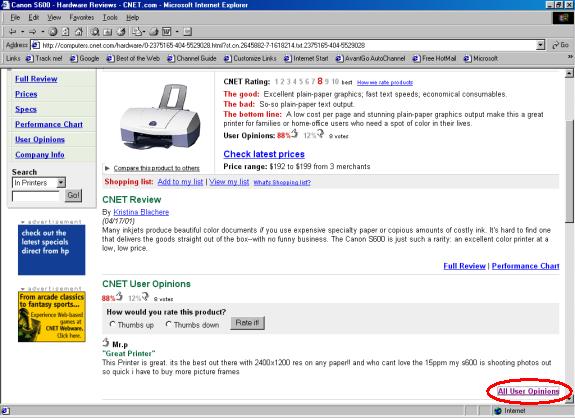Click the hp latest specials ad
Viewport: 575px width, 418px height.
tap(51, 250)
